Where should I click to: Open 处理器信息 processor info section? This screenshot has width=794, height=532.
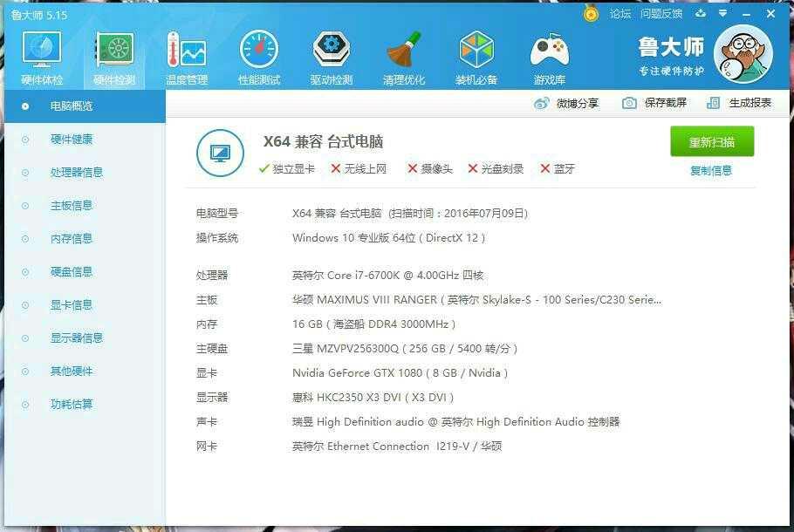tap(86, 173)
